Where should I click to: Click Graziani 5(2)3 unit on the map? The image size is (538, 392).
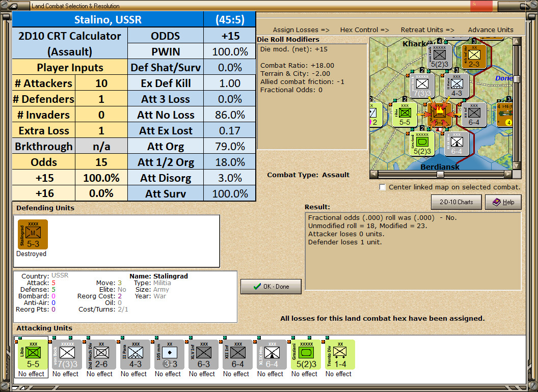[x=422, y=144]
